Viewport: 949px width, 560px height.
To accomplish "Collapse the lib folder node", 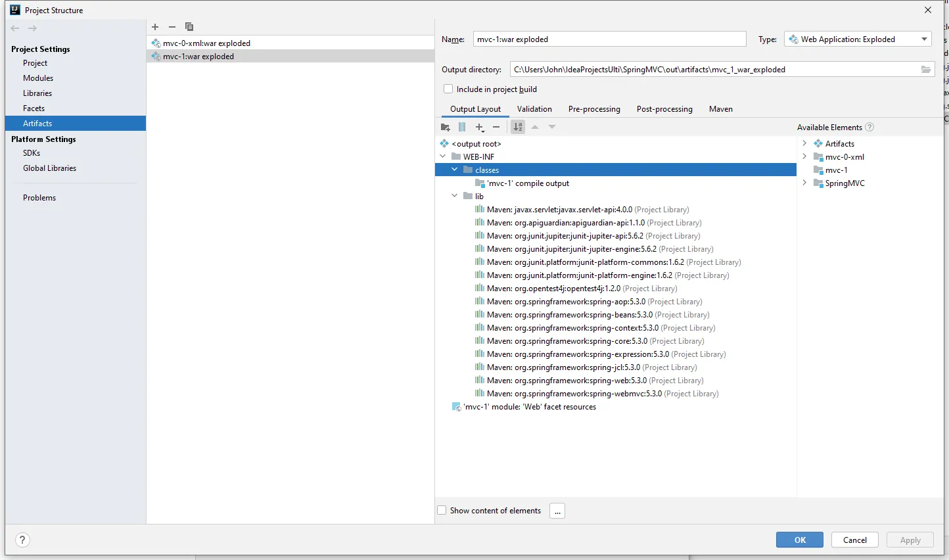I will tap(454, 196).
